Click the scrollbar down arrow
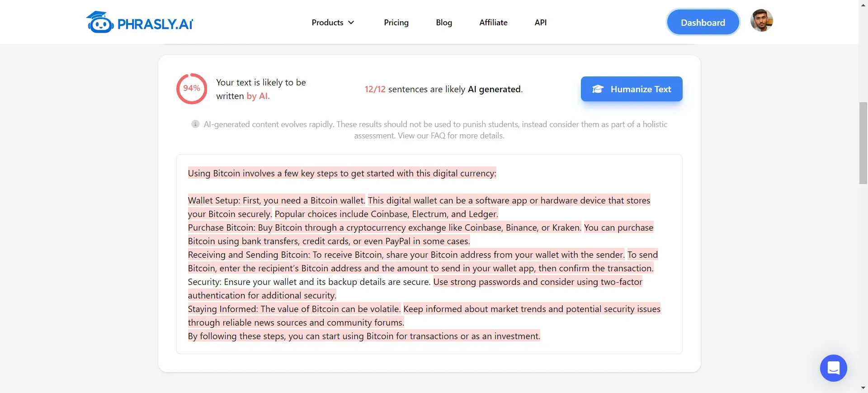This screenshot has height=393, width=868. [863, 388]
